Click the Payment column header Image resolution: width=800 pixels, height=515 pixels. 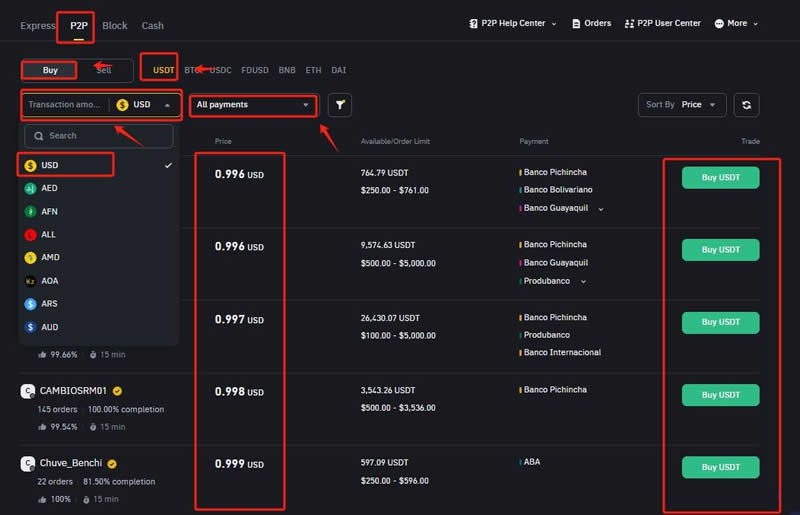pos(534,141)
